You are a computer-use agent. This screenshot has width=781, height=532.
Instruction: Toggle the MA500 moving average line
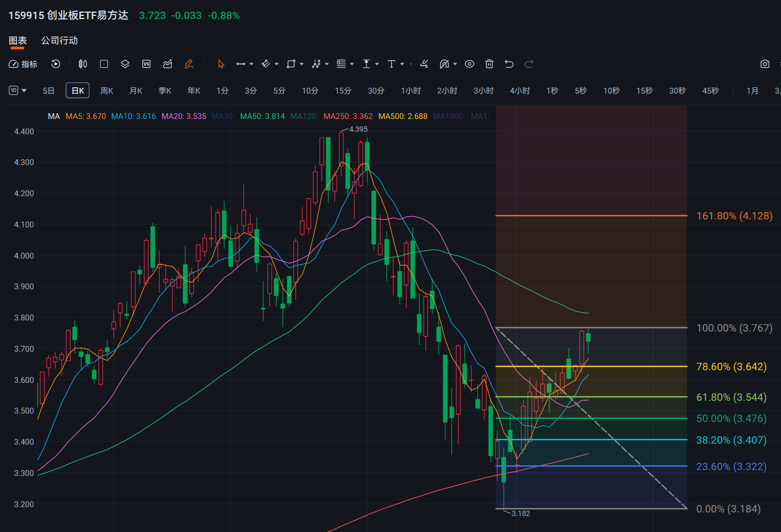tap(403, 116)
